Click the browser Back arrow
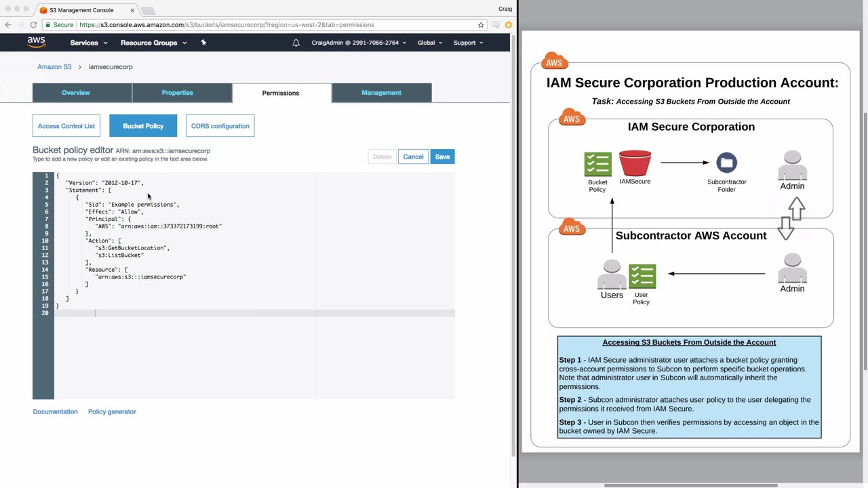Screen dimensions: 868x488 click(8, 25)
